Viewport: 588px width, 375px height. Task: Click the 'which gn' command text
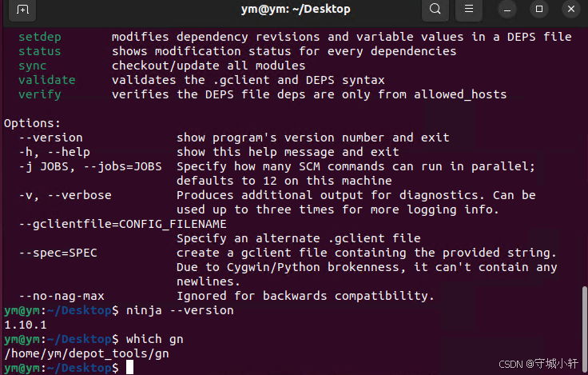pos(155,339)
